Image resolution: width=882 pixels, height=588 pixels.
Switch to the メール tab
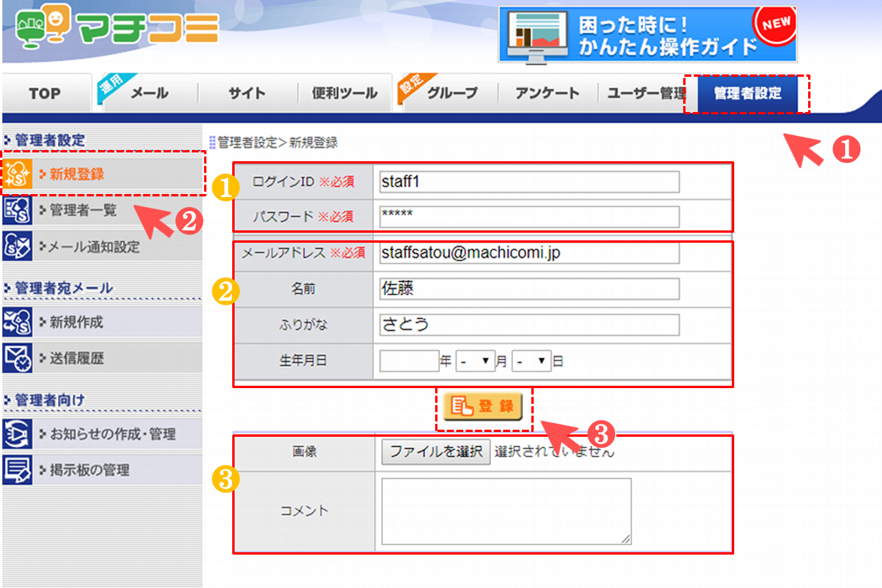(x=149, y=93)
